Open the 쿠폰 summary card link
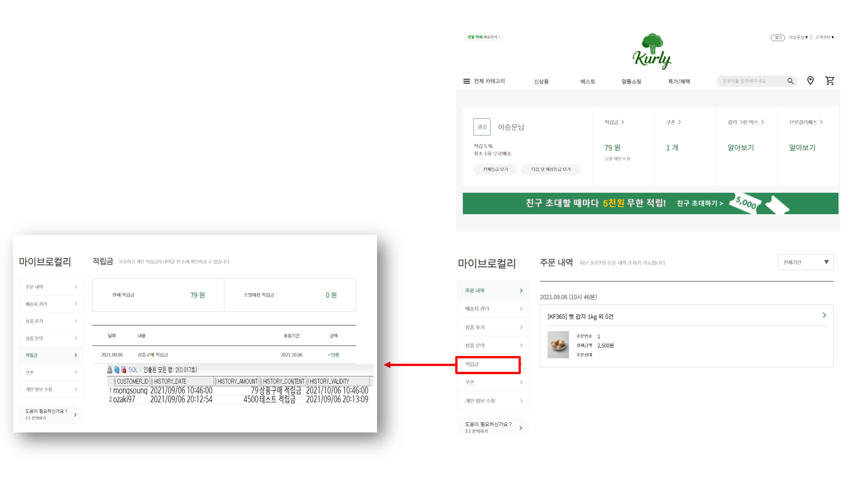Viewport: 868px width, 488px height. (673, 122)
